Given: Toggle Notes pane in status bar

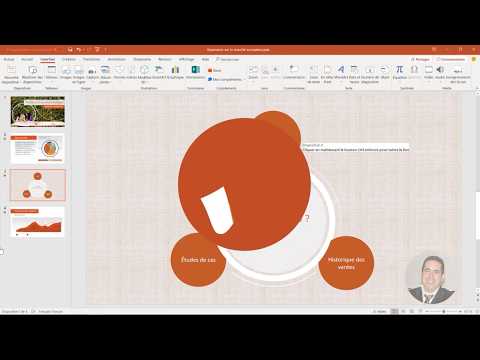Looking at the screenshot, I should pos(379,311).
